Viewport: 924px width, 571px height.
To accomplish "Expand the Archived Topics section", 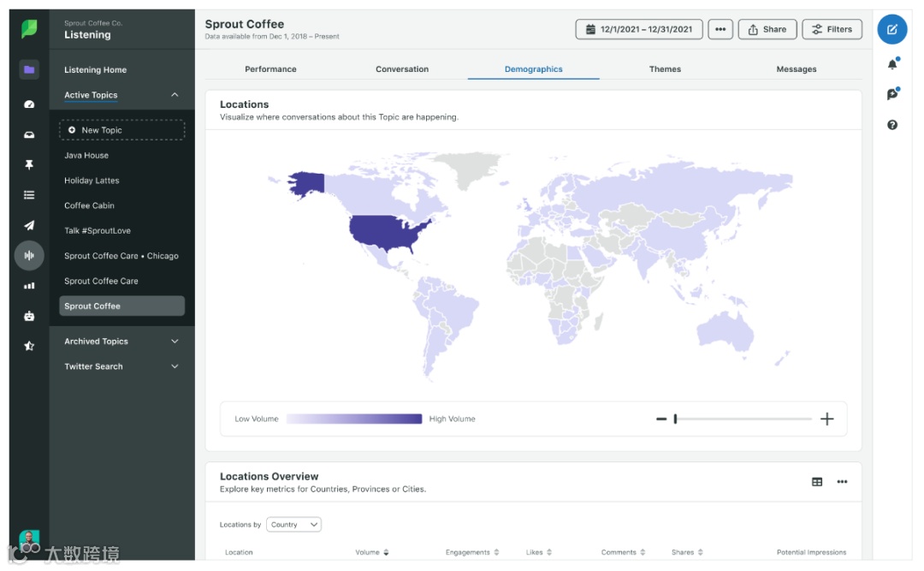I will 175,342.
